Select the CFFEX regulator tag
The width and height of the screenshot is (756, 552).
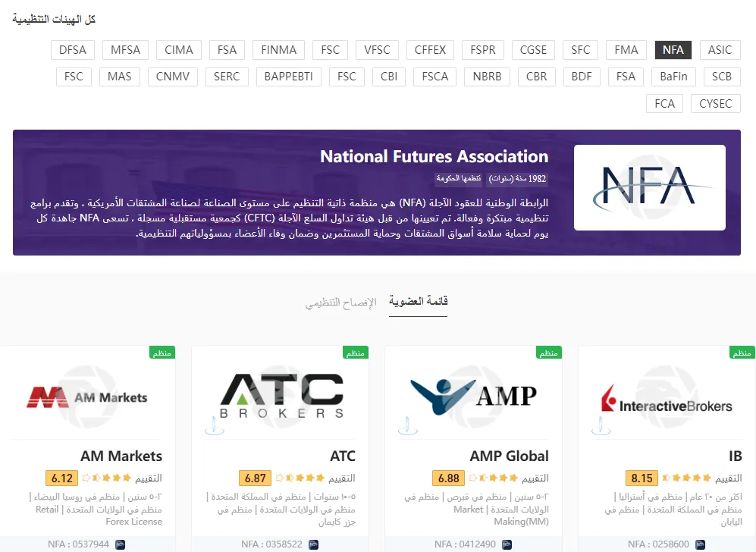click(430, 50)
